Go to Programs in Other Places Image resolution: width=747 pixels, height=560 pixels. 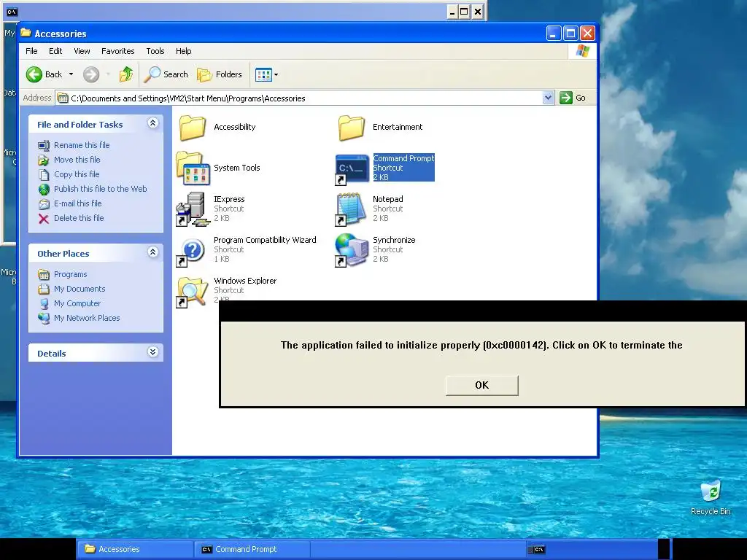point(70,275)
